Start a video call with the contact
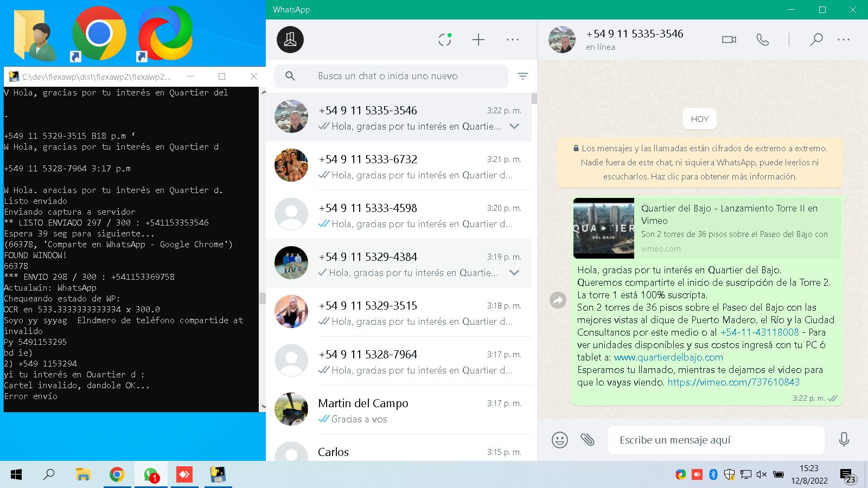This screenshot has width=868, height=488. (x=729, y=40)
